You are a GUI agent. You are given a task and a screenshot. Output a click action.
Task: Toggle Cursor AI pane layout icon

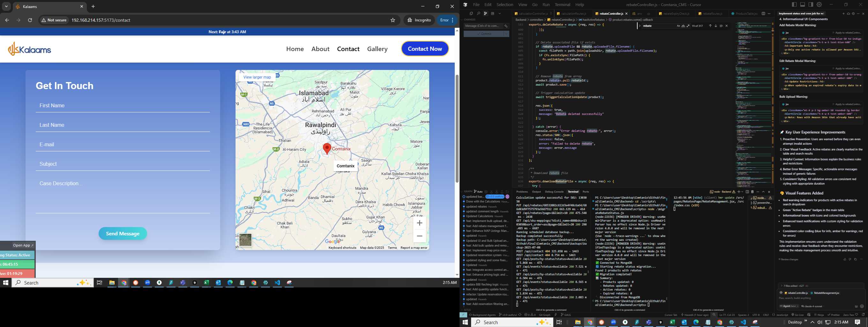pos(811,4)
